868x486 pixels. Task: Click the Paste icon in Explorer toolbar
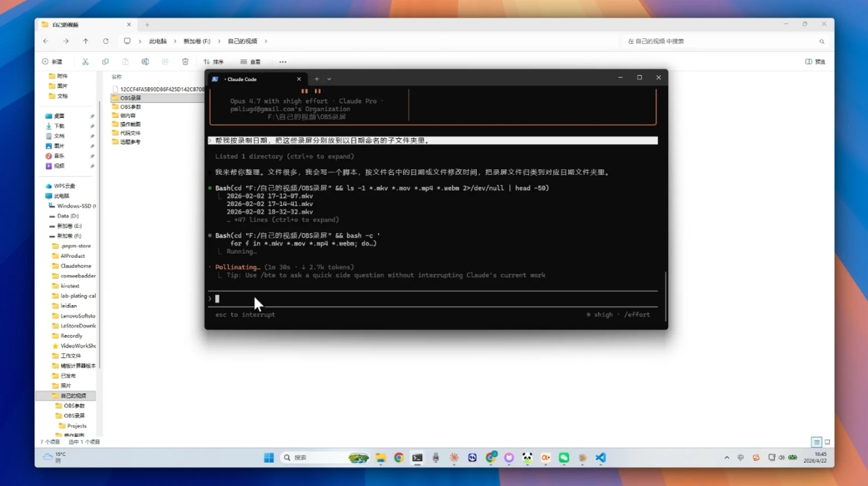[126, 61]
